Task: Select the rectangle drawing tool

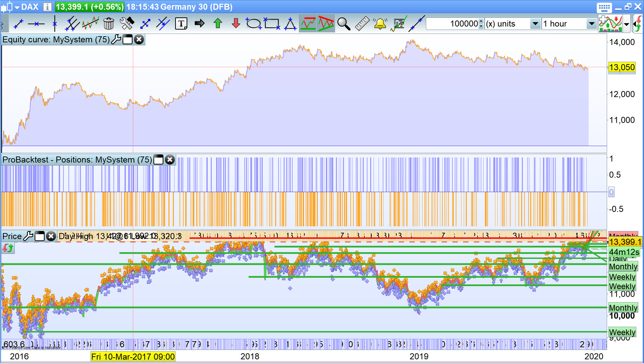Action: click(272, 24)
